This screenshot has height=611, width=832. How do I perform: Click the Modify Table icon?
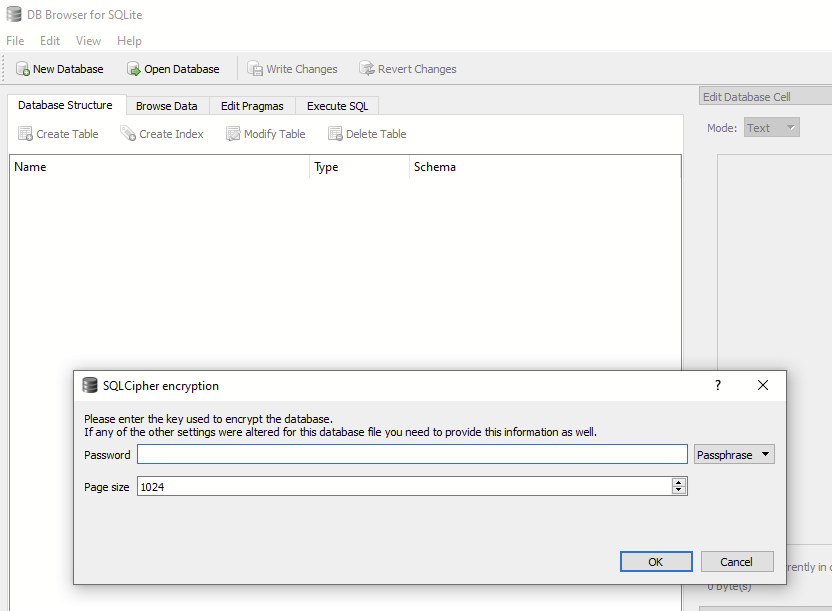233,134
